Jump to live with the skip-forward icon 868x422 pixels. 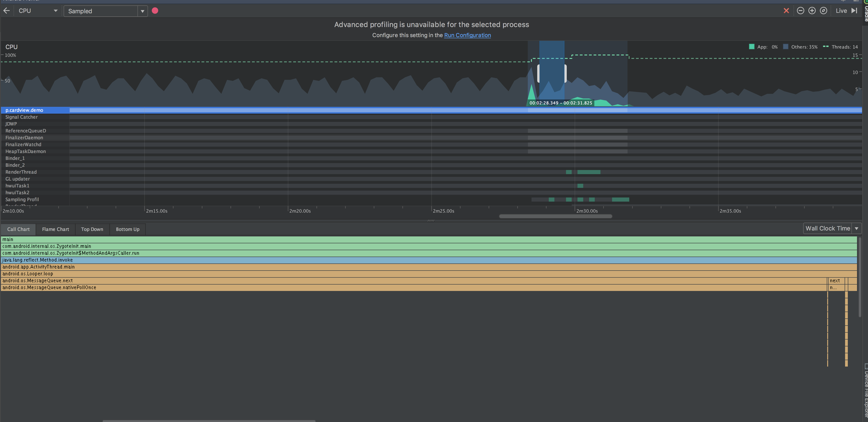point(854,11)
